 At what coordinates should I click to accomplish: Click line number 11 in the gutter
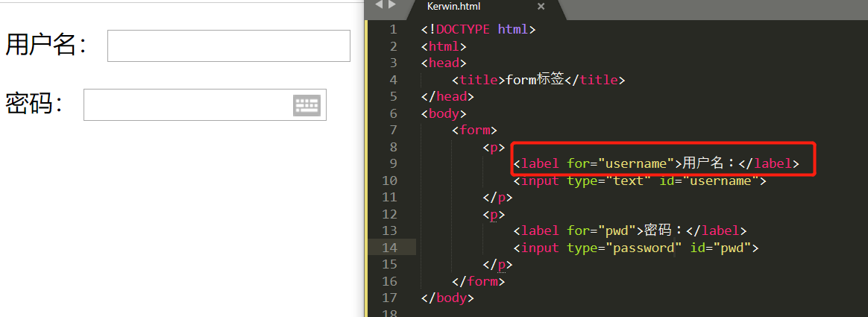390,198
